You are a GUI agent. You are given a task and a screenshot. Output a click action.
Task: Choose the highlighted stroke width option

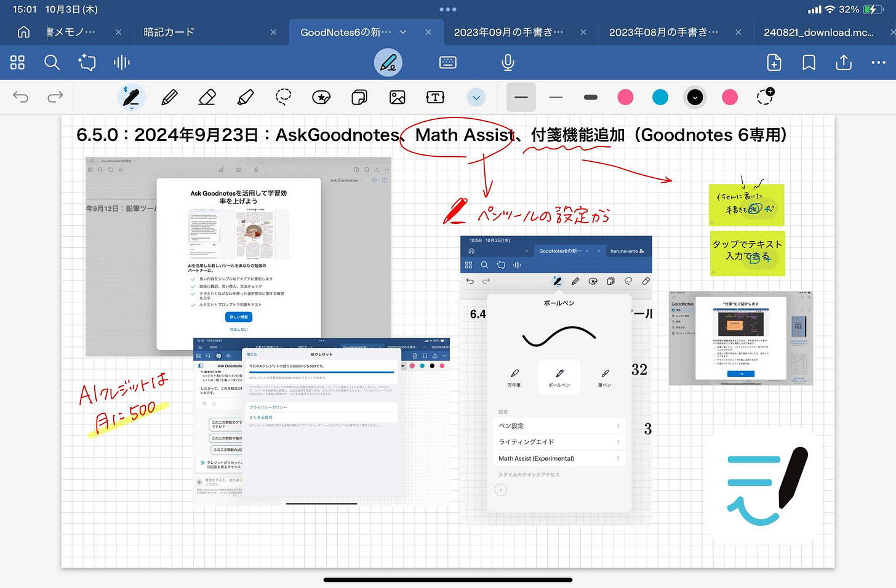pyautogui.click(x=521, y=97)
